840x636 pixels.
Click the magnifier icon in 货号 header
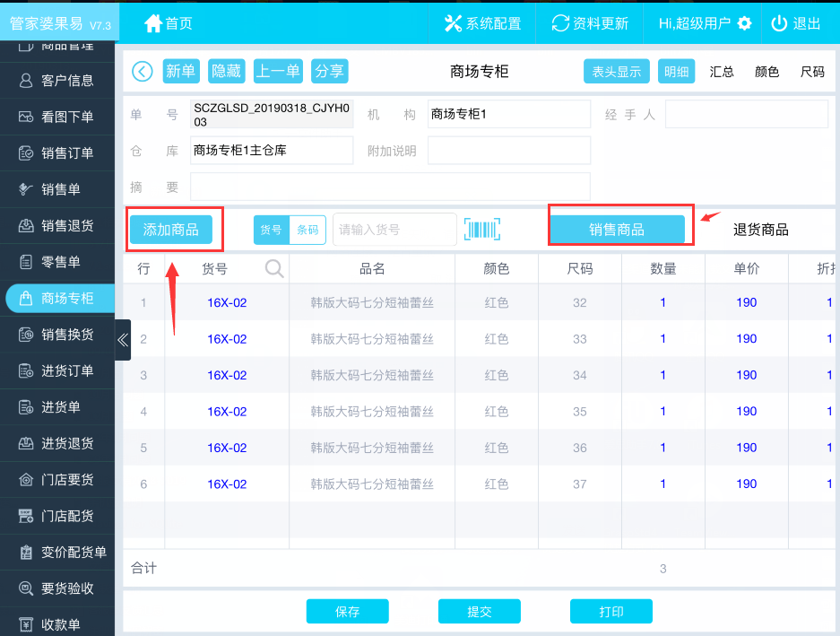point(274,268)
